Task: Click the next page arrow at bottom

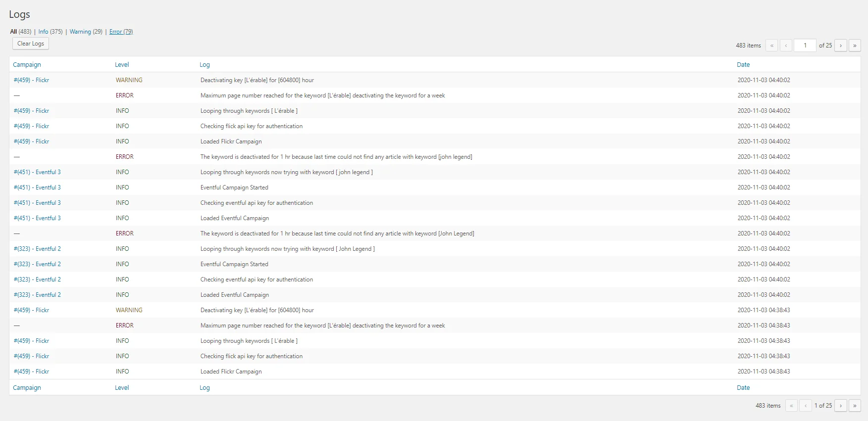Action: click(841, 405)
